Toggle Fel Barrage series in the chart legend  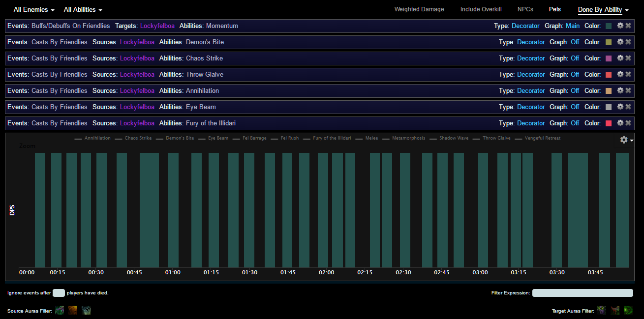click(x=249, y=138)
